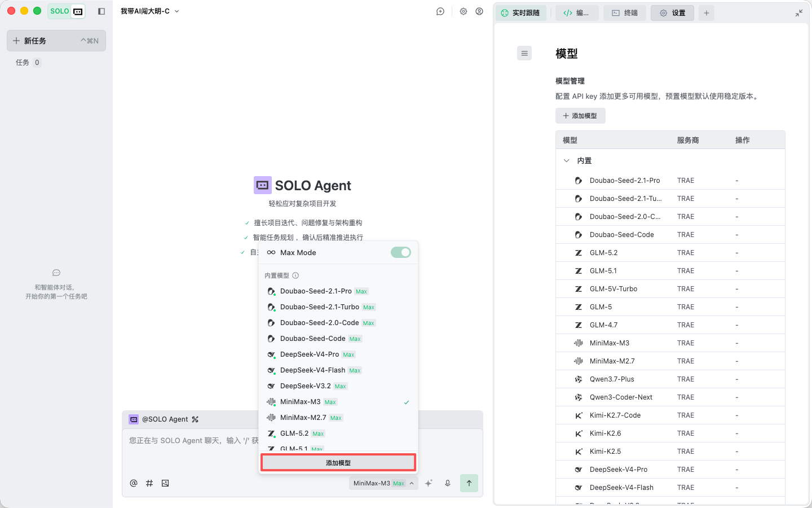Start voice input with the microphone icon
This screenshot has width=812, height=508.
[x=448, y=483]
